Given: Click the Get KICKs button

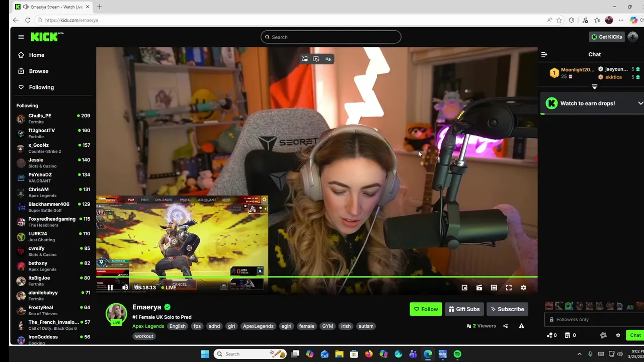Looking at the screenshot, I should coord(607,37).
